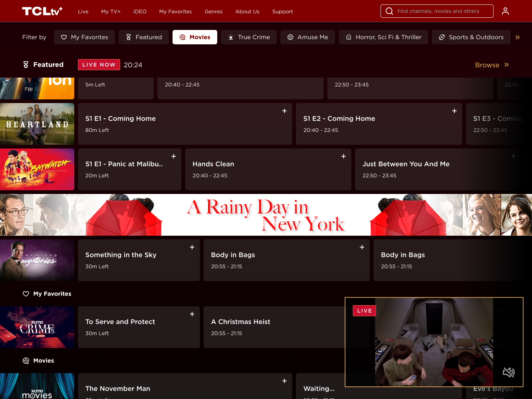
Task: Unmute the live preview speaker icon
Action: tap(509, 372)
